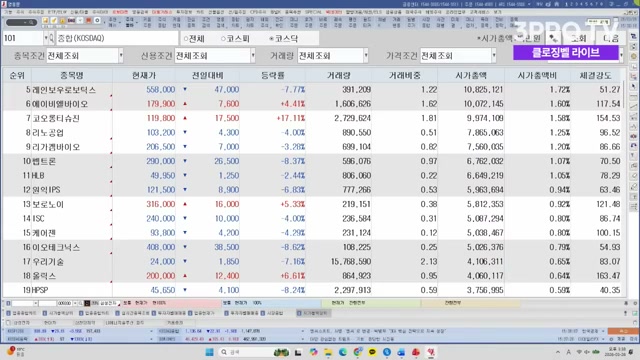Sort by 순위 column header
This screenshot has width=640, height=360.
(x=17, y=76)
